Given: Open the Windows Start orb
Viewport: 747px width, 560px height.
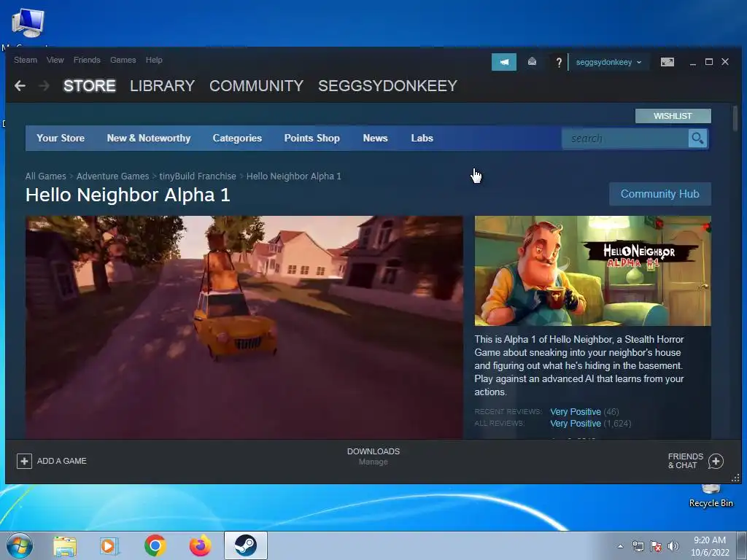Looking at the screenshot, I should tap(20, 545).
